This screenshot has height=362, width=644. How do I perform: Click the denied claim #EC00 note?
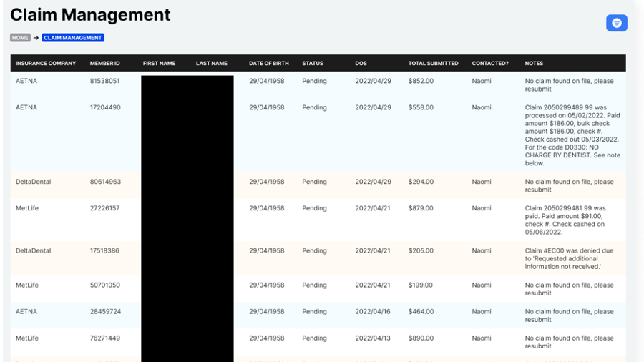tap(569, 259)
